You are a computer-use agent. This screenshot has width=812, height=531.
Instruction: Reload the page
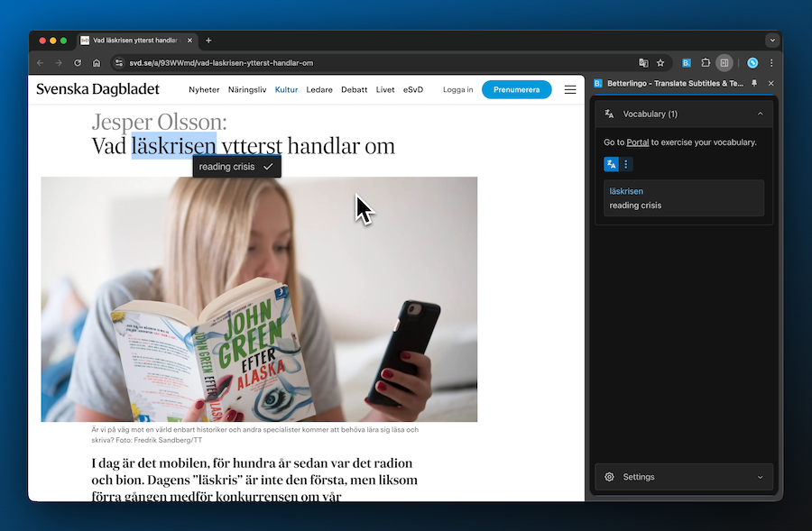(x=78, y=62)
